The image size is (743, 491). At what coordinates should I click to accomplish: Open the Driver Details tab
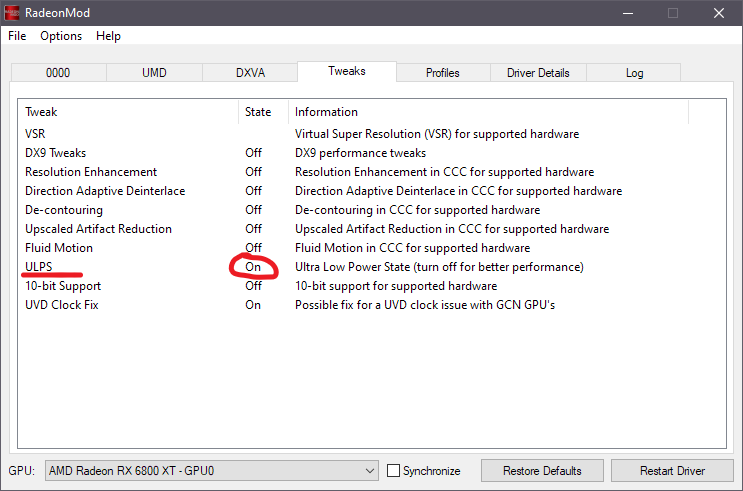pos(538,73)
